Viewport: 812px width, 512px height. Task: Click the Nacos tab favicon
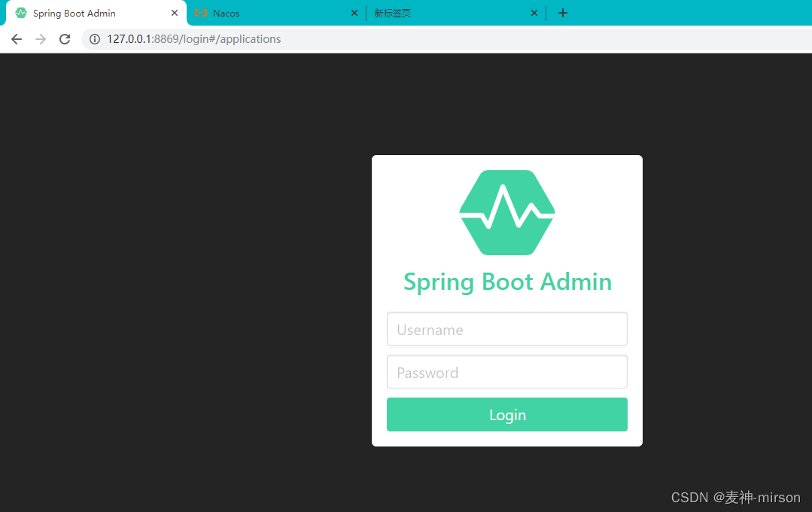[201, 13]
